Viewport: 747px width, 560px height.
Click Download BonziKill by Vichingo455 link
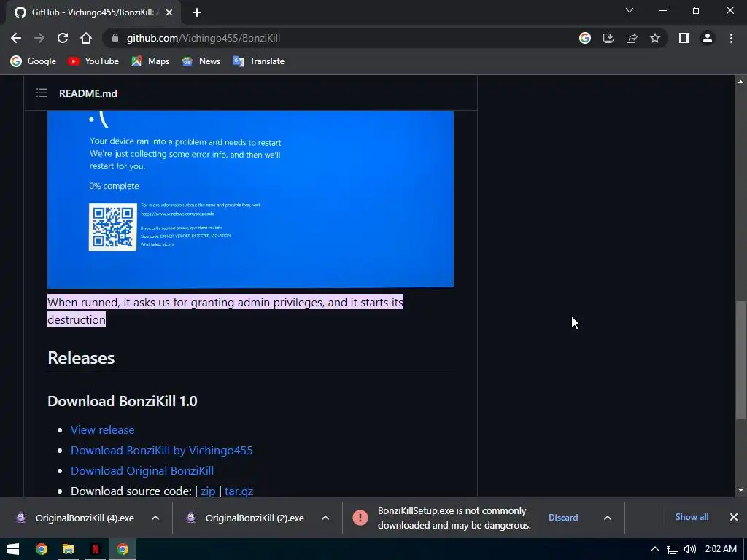[x=162, y=450]
